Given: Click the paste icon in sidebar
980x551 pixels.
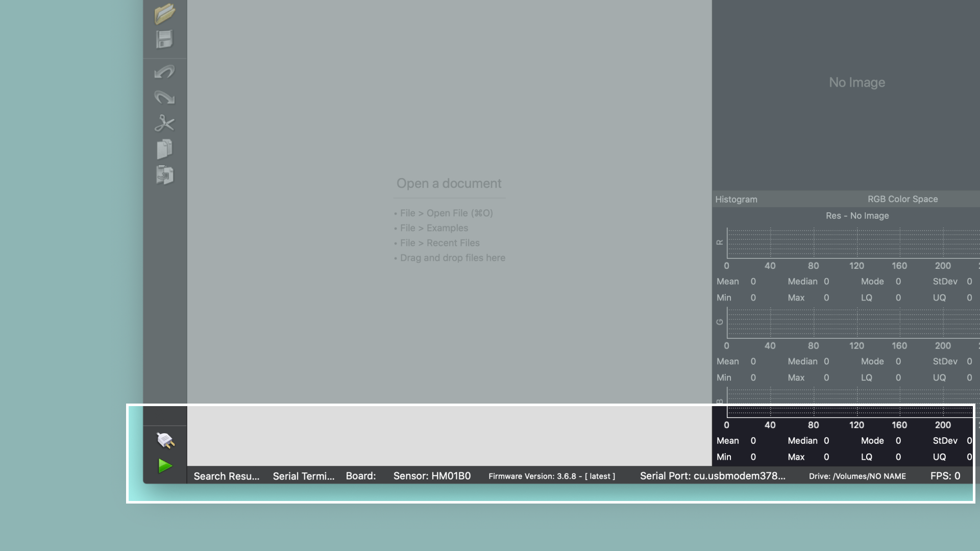Looking at the screenshot, I should [164, 175].
